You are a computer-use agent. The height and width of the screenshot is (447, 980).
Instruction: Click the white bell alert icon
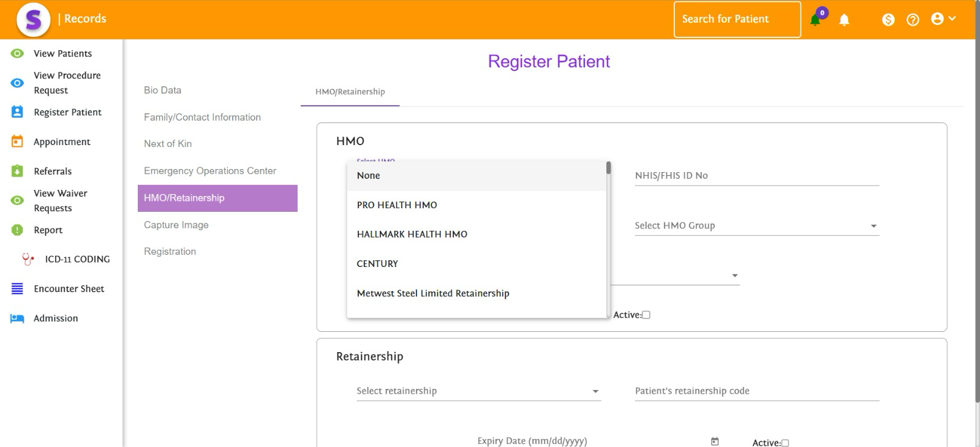click(x=844, y=20)
